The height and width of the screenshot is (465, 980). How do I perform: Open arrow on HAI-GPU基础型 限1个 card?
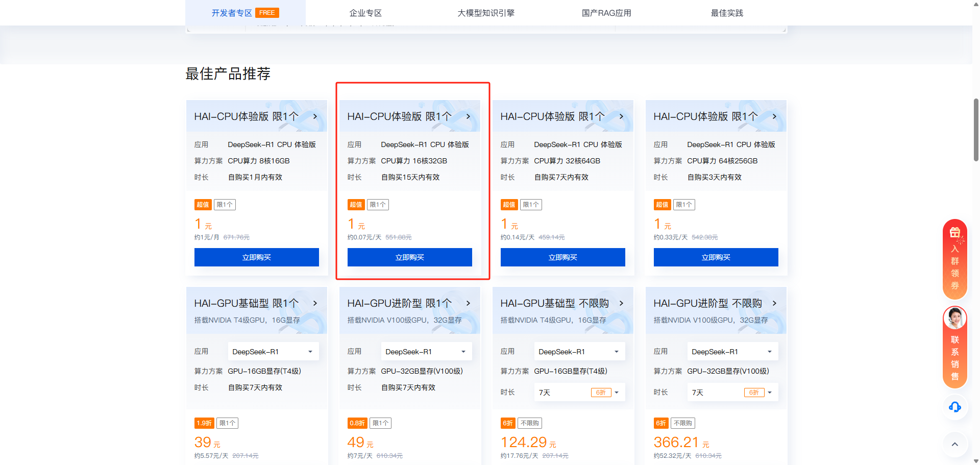(x=315, y=303)
